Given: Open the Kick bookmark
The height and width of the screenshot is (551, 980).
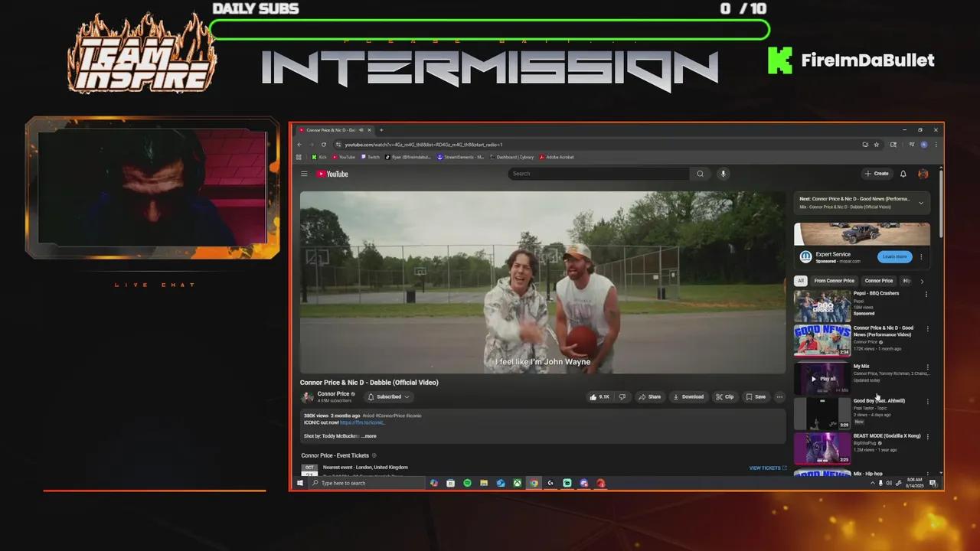Looking at the screenshot, I should click(x=319, y=157).
